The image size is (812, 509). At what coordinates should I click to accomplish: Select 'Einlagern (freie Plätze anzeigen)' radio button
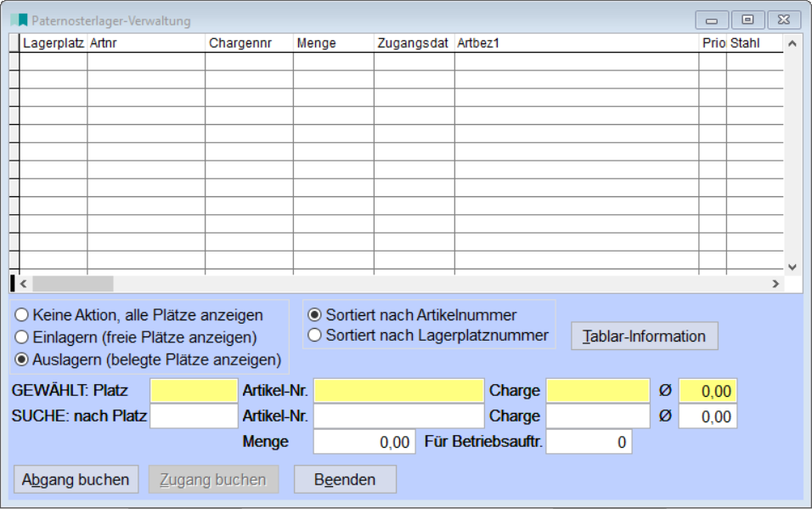(22, 337)
